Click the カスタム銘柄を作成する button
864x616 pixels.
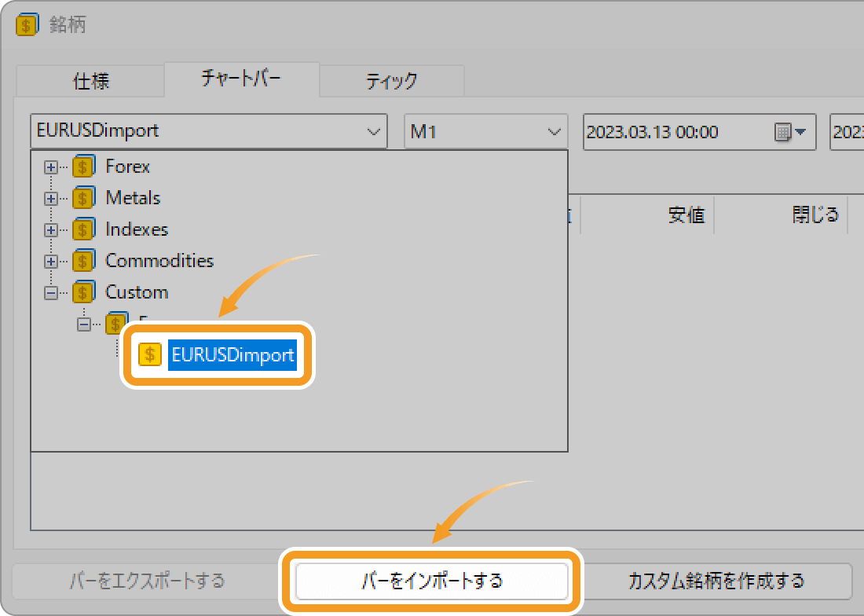(x=716, y=581)
